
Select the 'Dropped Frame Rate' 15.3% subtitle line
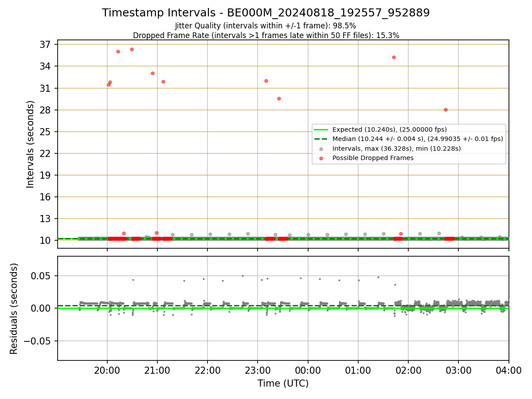click(x=266, y=35)
